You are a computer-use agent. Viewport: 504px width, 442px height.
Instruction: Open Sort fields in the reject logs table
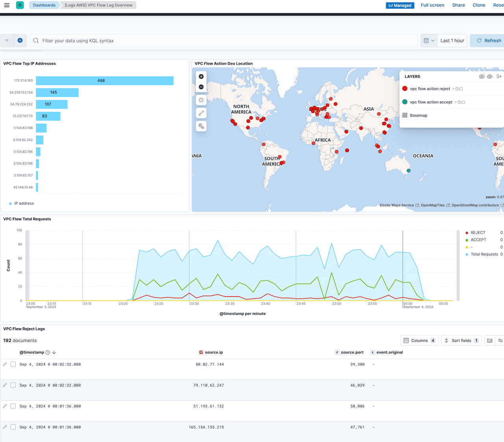(461, 340)
